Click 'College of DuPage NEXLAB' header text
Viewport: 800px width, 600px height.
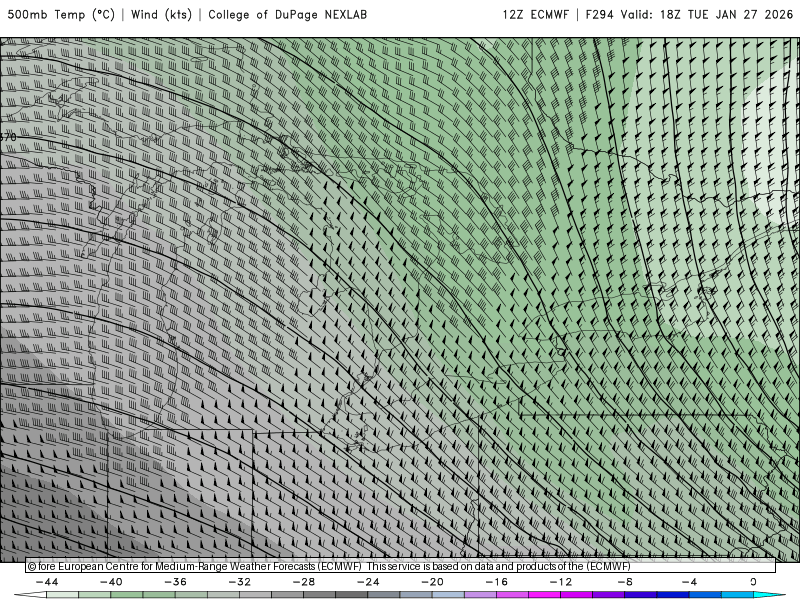click(x=287, y=15)
